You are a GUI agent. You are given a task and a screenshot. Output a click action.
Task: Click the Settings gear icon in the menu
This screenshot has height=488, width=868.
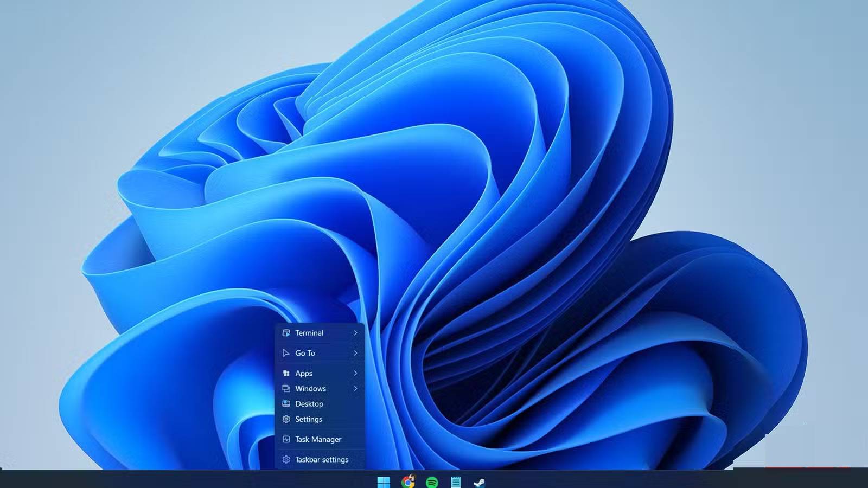coord(286,419)
